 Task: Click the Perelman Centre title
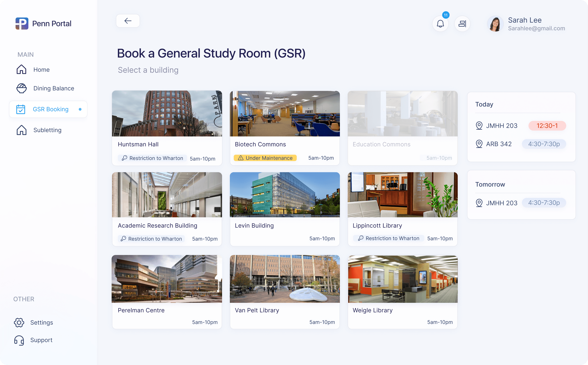[141, 310]
